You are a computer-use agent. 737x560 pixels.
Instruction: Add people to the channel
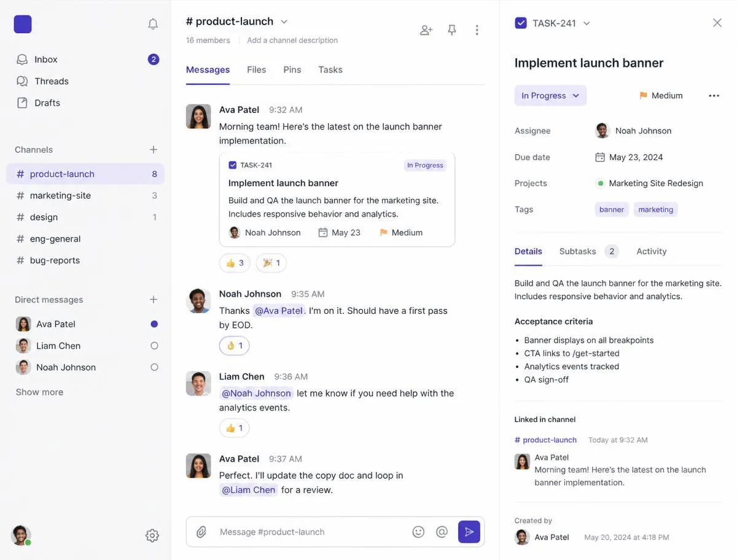(426, 30)
